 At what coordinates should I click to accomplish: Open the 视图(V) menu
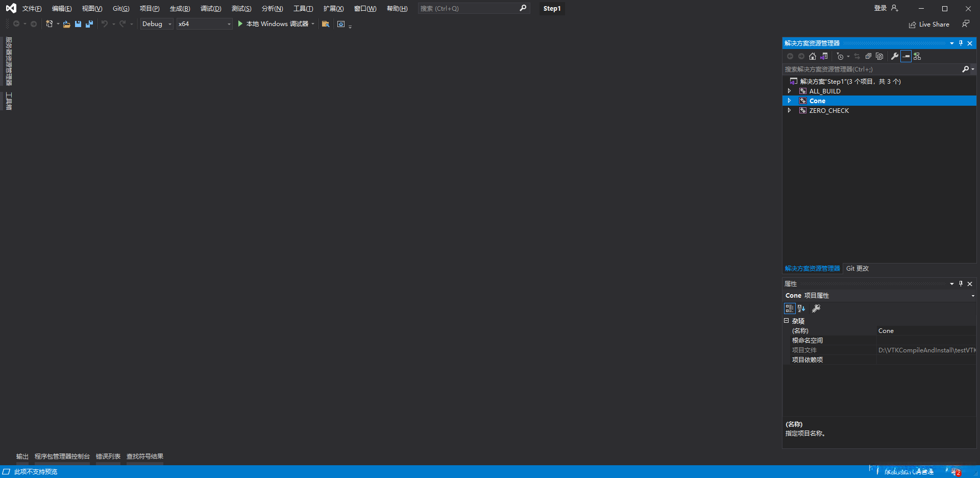[x=92, y=9]
